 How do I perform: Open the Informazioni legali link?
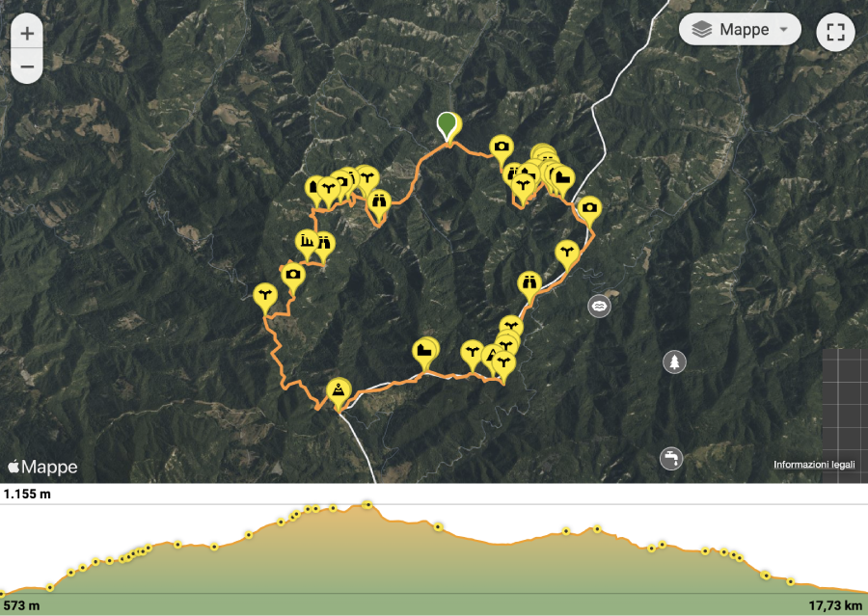[x=814, y=465]
